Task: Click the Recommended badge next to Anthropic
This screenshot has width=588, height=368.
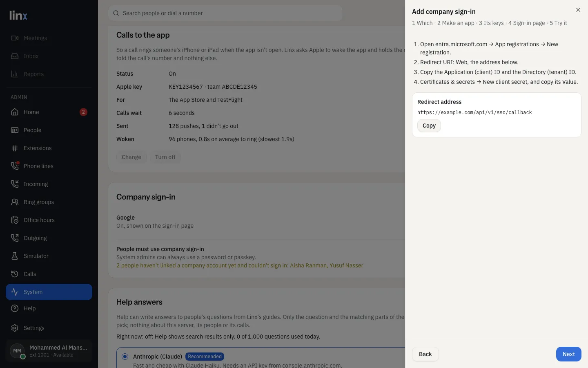Action: (x=205, y=357)
